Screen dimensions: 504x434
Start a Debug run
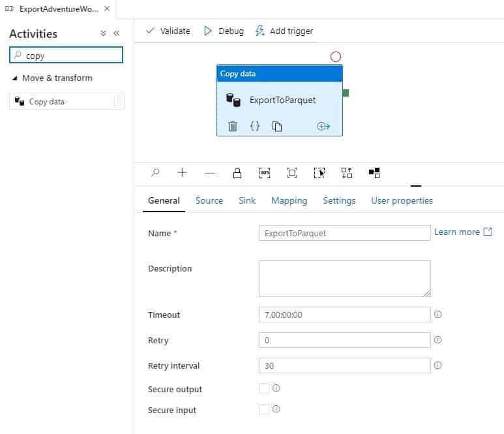tap(224, 31)
